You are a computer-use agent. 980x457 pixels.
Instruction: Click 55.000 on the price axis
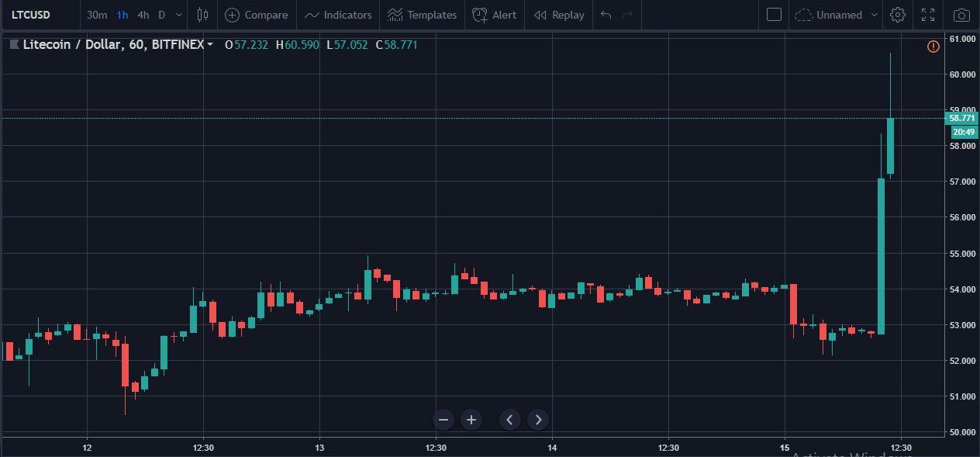click(x=962, y=254)
